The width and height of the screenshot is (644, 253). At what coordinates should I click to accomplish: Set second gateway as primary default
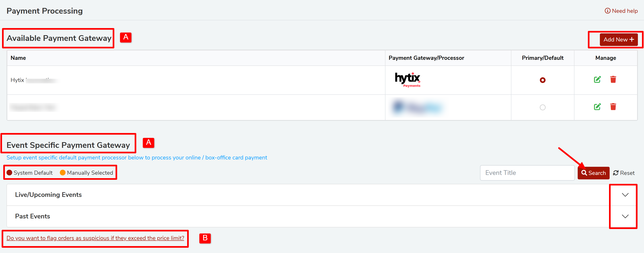[542, 108]
